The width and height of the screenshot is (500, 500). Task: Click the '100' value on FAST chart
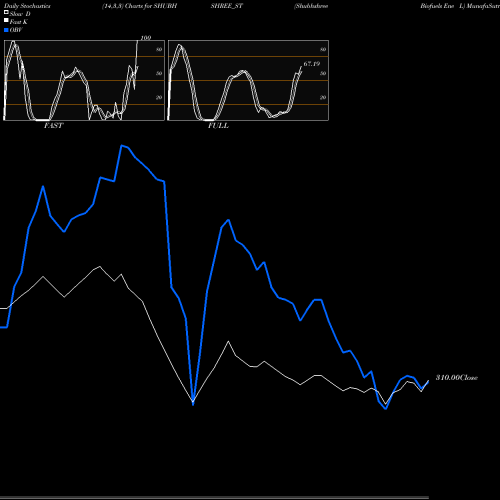tap(146, 38)
